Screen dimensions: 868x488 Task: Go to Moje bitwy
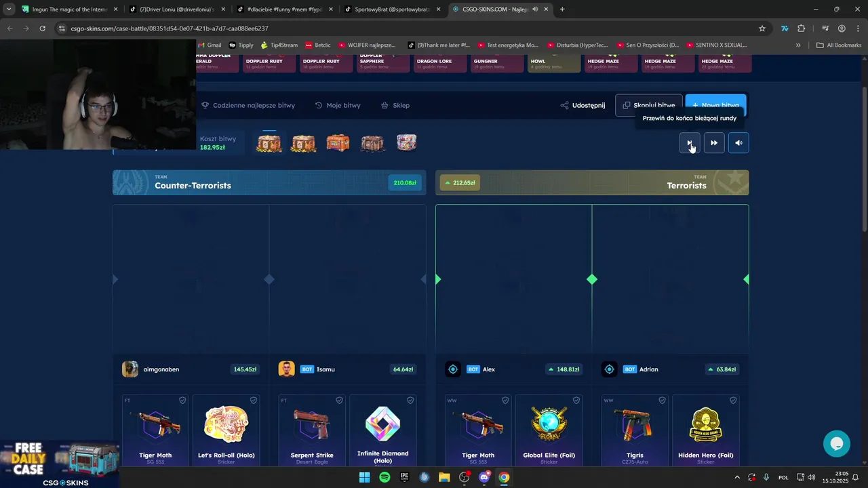tap(338, 105)
